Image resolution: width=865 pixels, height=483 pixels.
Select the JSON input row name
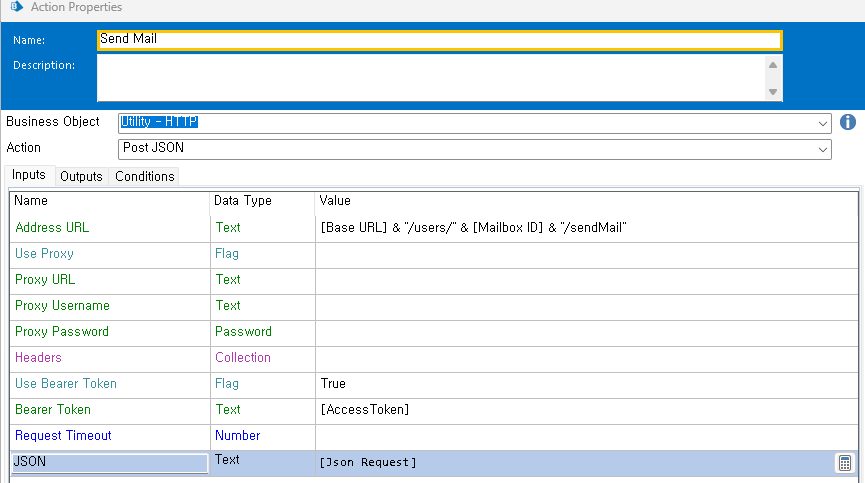tap(108, 462)
